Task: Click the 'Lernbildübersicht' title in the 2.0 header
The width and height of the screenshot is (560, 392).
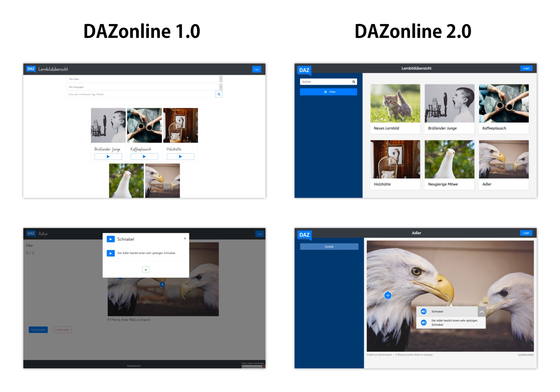Action: pyautogui.click(x=416, y=68)
